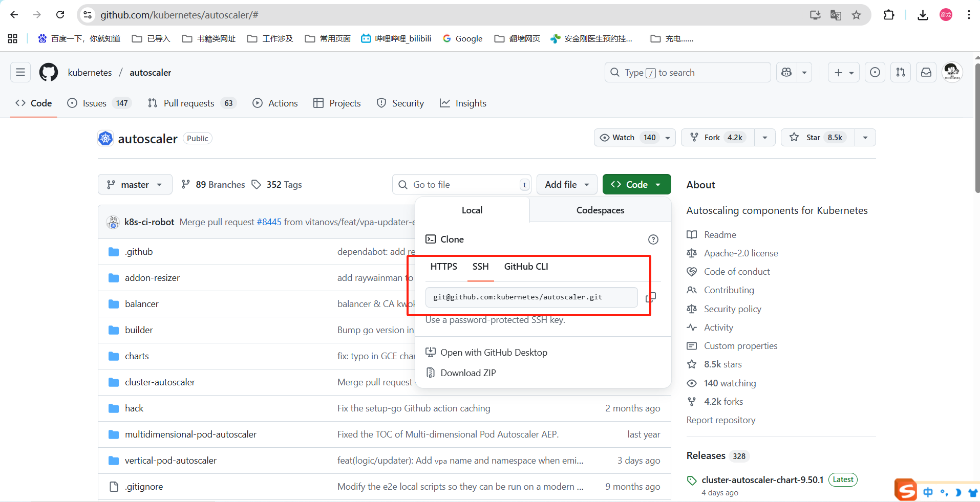Expand the Star lists dropdown arrow
980x502 pixels.
tap(865, 138)
